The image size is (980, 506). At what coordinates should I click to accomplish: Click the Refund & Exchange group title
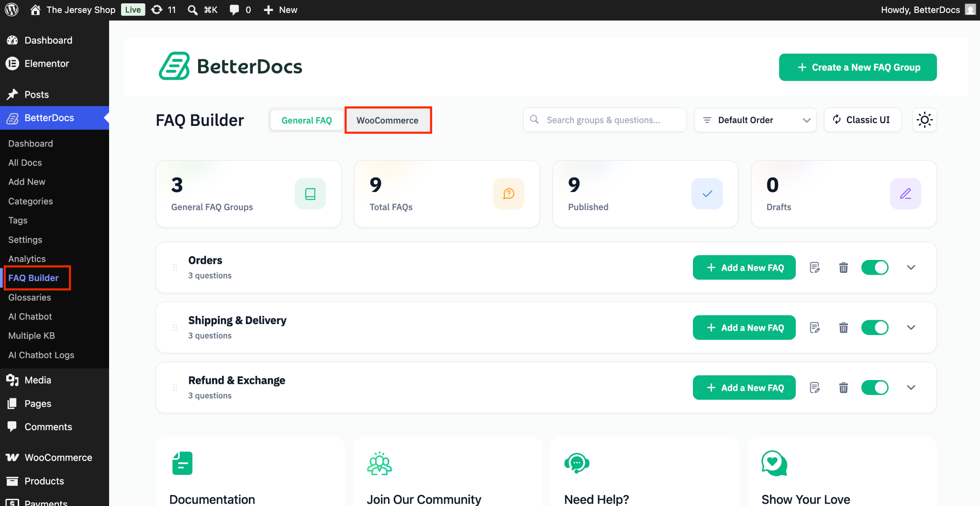click(x=237, y=380)
